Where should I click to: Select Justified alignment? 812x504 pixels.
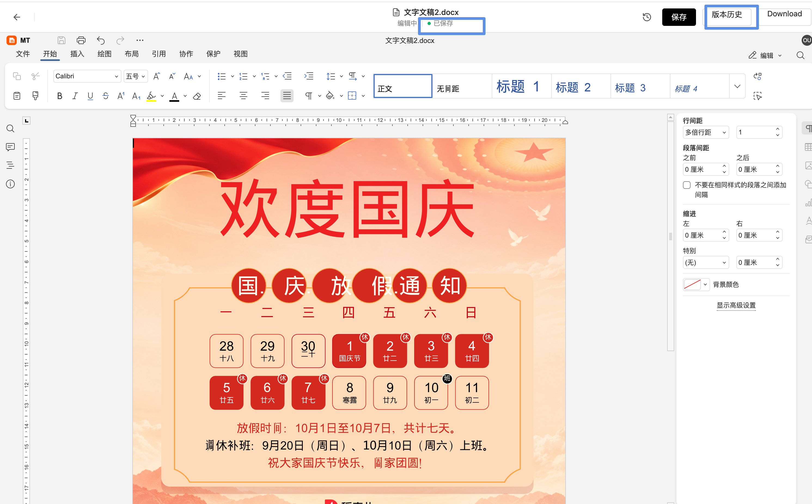(x=287, y=96)
